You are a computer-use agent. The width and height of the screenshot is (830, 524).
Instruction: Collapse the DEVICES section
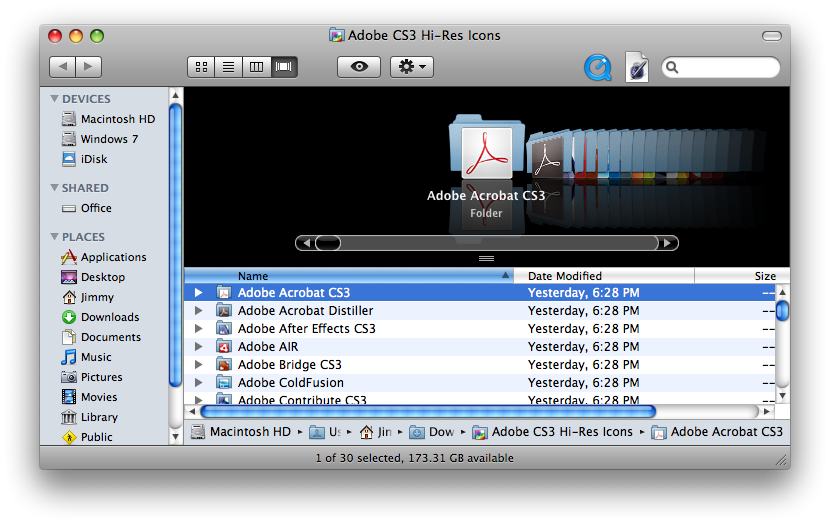click(x=54, y=98)
